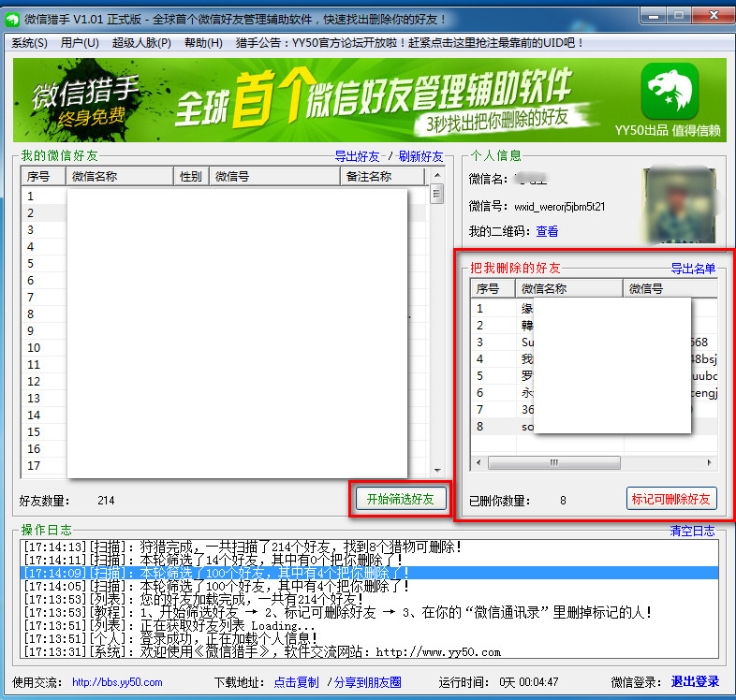The width and height of the screenshot is (736, 700).
Task: Select row 3 starting with Su in deleted list
Action: pos(595,343)
